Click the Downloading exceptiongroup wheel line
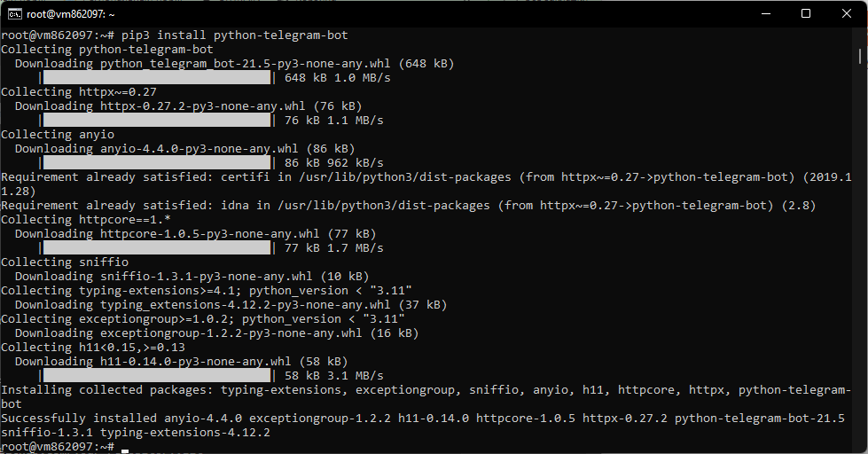The height and width of the screenshot is (454, 868). (x=216, y=333)
